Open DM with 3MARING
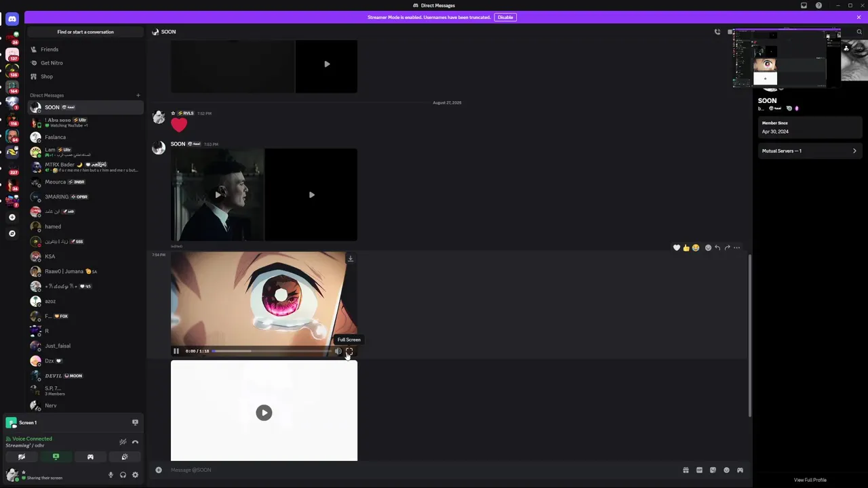 coord(85,197)
